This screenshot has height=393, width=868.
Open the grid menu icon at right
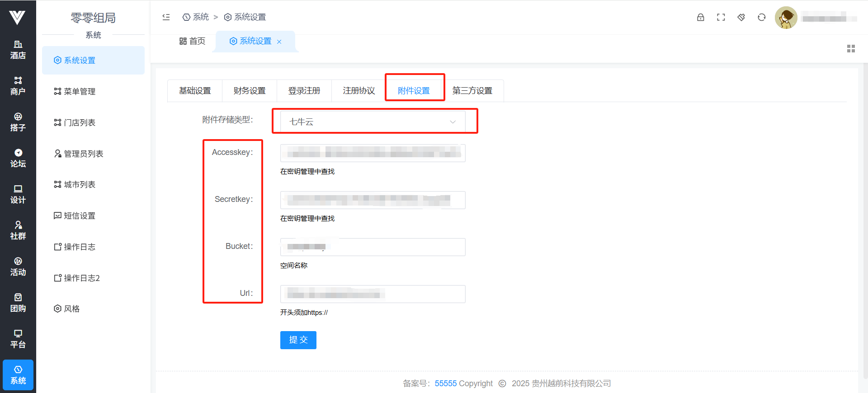(851, 48)
